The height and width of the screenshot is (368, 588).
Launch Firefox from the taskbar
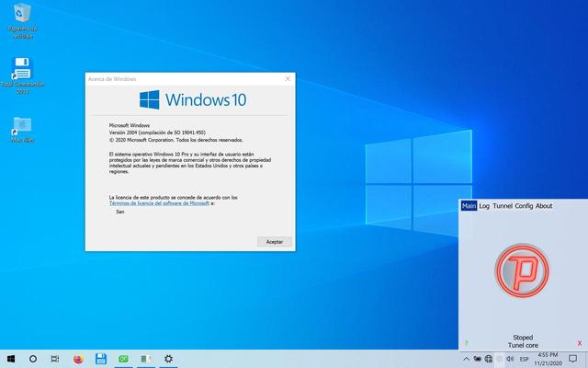coord(78,359)
